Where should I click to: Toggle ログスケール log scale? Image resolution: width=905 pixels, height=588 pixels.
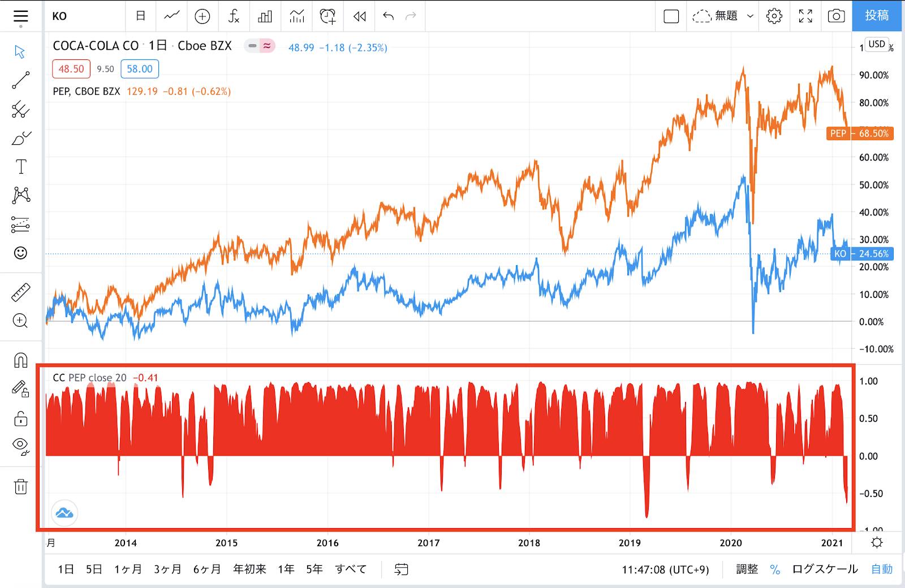(825, 569)
